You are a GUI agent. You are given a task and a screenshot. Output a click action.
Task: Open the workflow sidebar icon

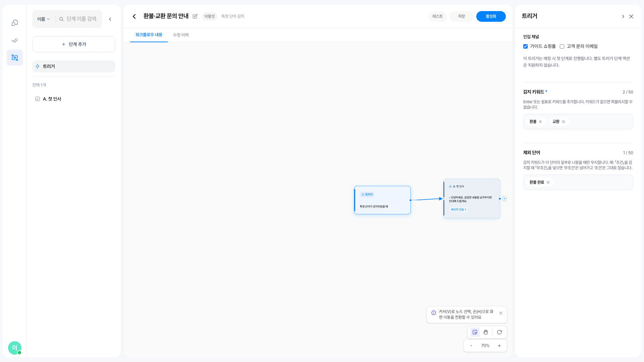pos(15,58)
